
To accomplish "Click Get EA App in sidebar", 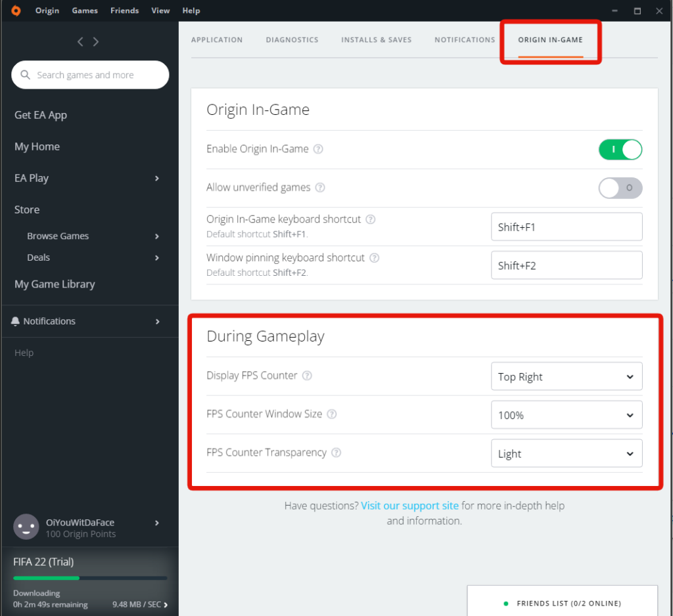I will pyautogui.click(x=41, y=115).
